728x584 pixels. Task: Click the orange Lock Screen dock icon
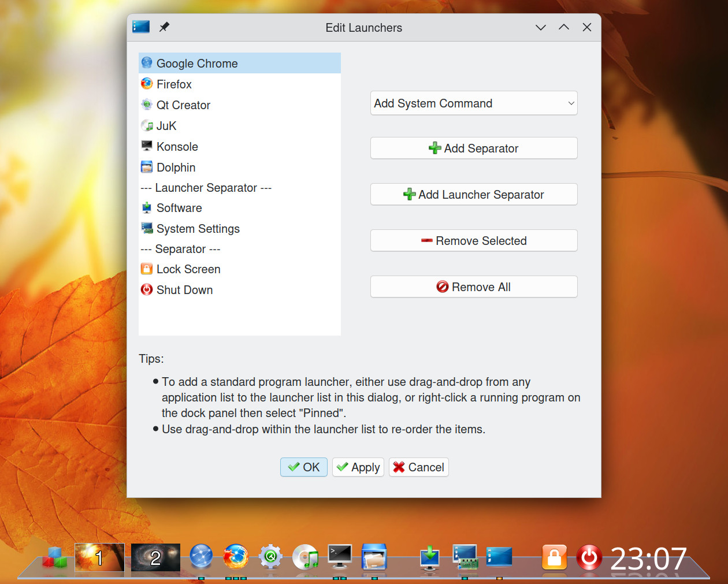click(x=554, y=557)
